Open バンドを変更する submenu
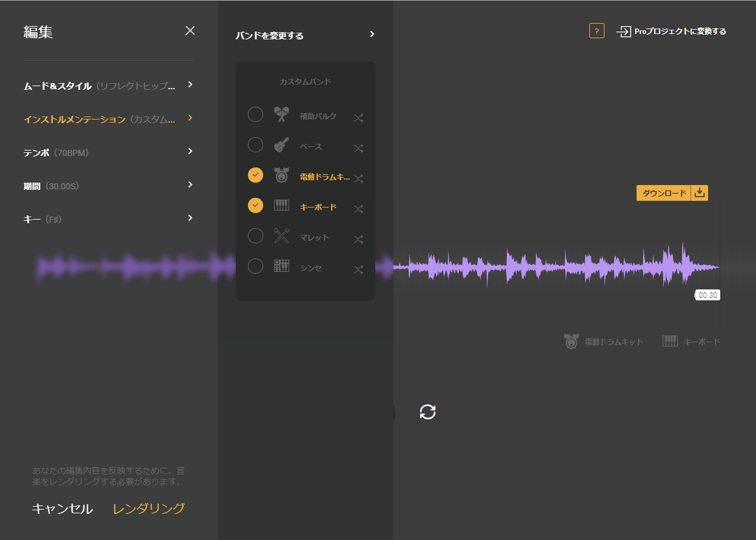Viewport: 756px width, 540px height. click(x=306, y=35)
